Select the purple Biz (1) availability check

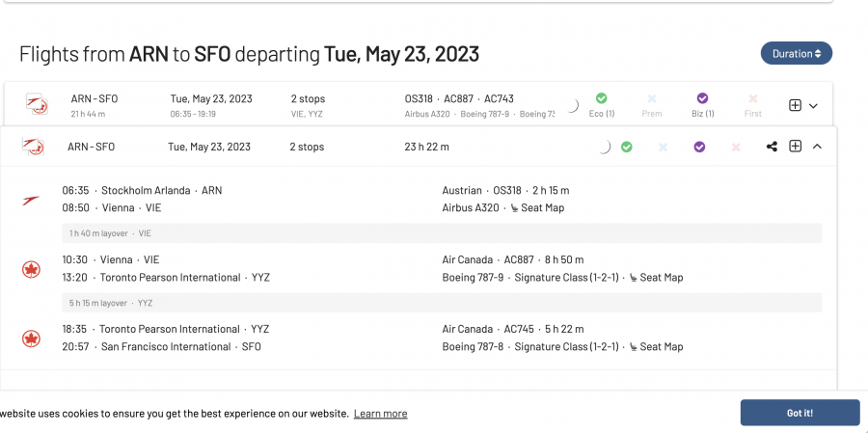point(702,98)
